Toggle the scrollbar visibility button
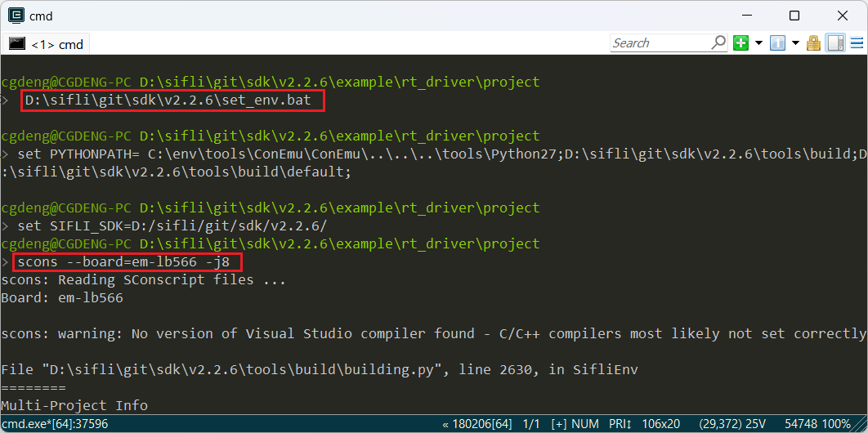This screenshot has width=868, height=433. point(835,43)
